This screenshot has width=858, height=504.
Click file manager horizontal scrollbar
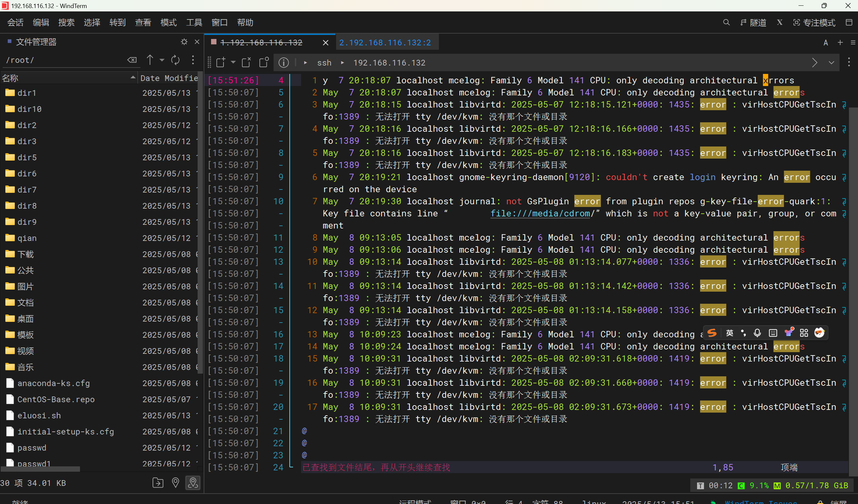pyautogui.click(x=40, y=469)
